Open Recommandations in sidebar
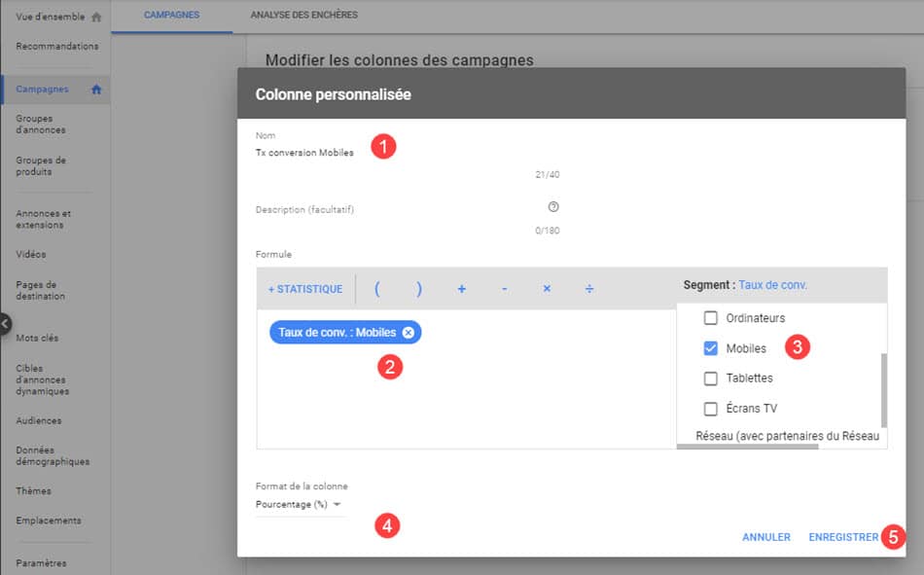 [57, 46]
